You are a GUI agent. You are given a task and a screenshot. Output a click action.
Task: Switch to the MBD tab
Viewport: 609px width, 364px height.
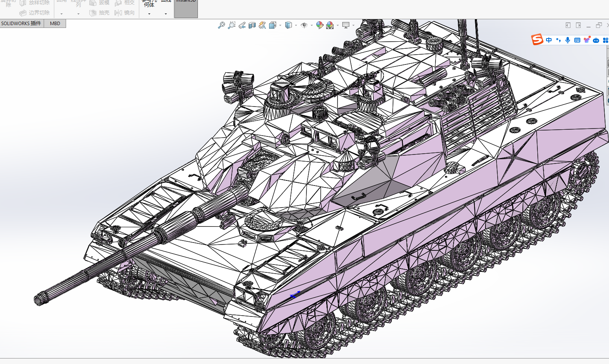pyautogui.click(x=55, y=24)
